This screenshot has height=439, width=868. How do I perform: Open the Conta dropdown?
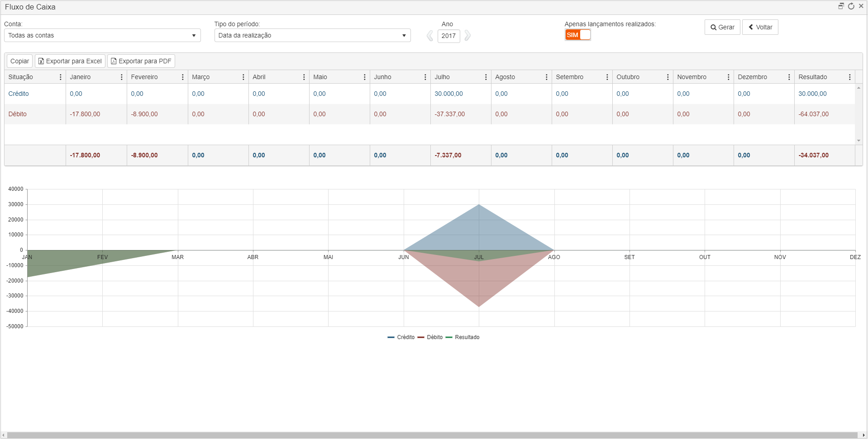point(102,35)
